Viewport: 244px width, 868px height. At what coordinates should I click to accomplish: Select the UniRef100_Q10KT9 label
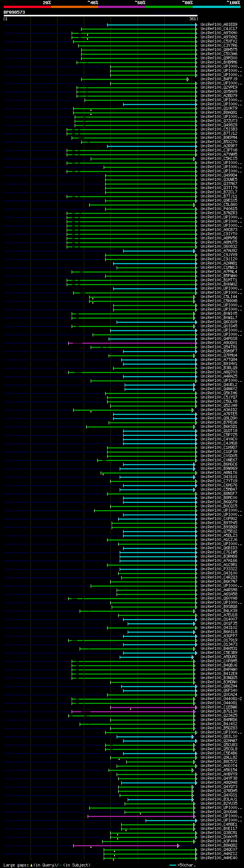coord(219,108)
